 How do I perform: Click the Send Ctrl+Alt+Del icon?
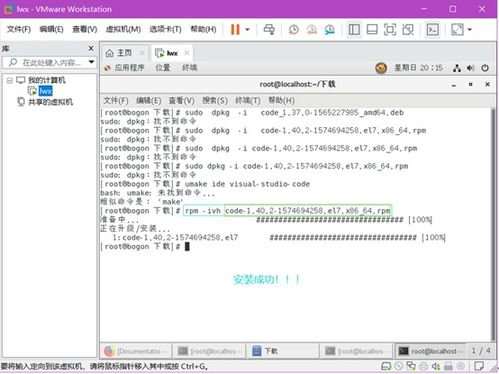click(x=269, y=29)
